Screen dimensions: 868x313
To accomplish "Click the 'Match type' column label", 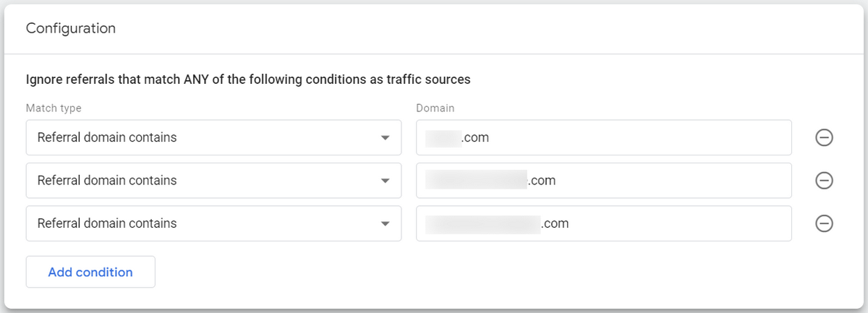I will [x=54, y=108].
